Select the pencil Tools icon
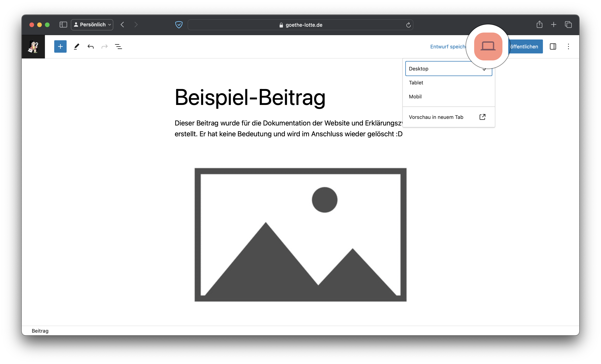601x364 pixels. point(77,46)
